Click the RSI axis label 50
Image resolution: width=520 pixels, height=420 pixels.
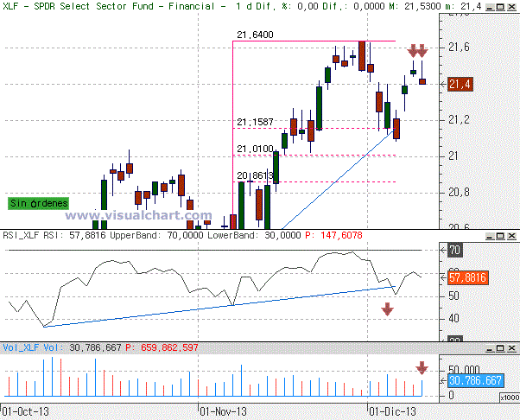point(454,296)
